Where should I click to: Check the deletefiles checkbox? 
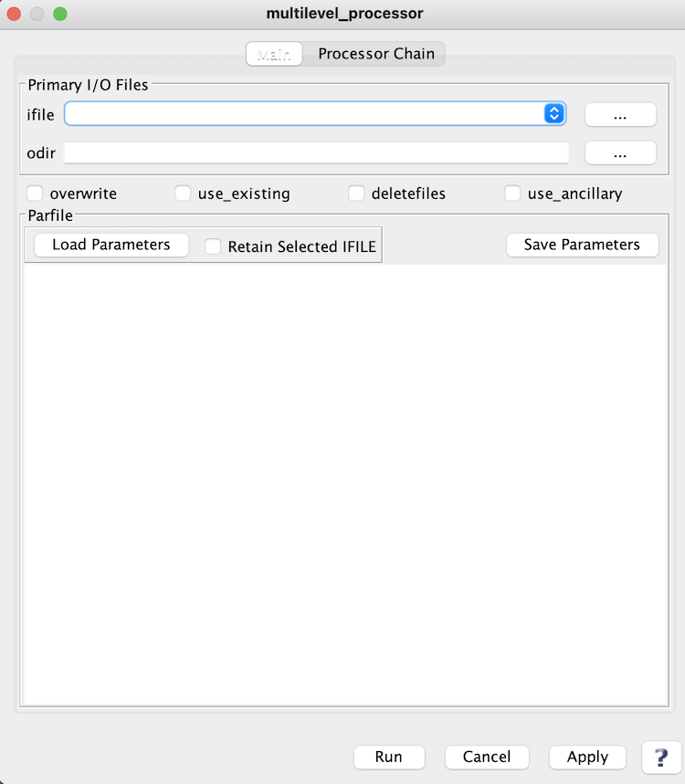pos(356,193)
